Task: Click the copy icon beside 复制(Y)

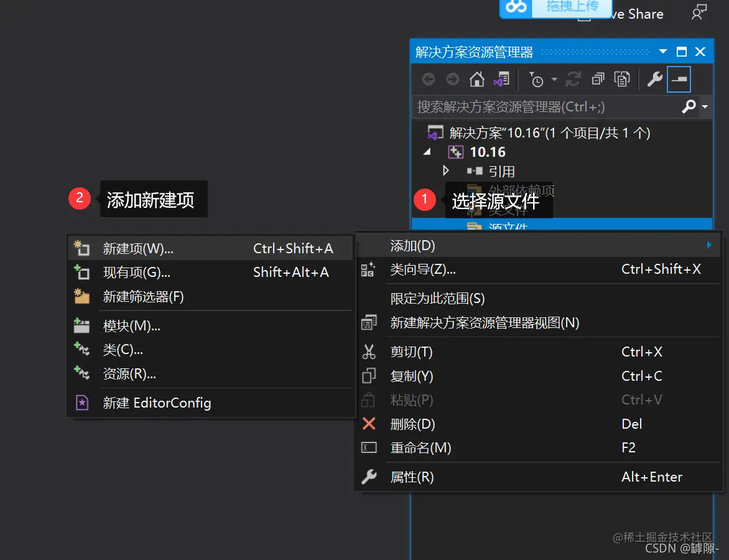Action: (369, 375)
